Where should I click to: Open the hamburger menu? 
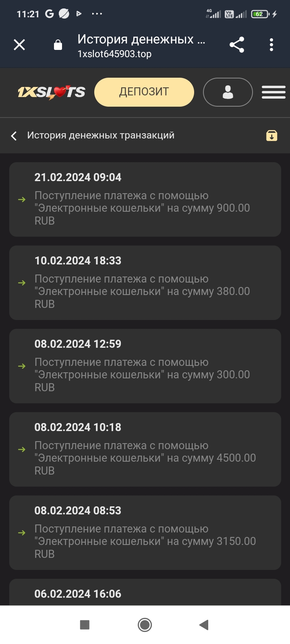273,92
